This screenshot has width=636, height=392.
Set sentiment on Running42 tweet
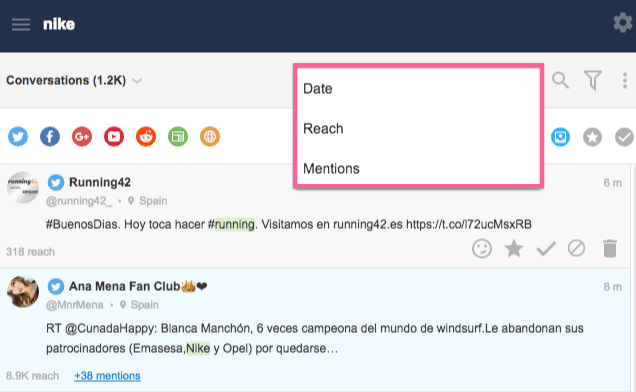pos(482,248)
